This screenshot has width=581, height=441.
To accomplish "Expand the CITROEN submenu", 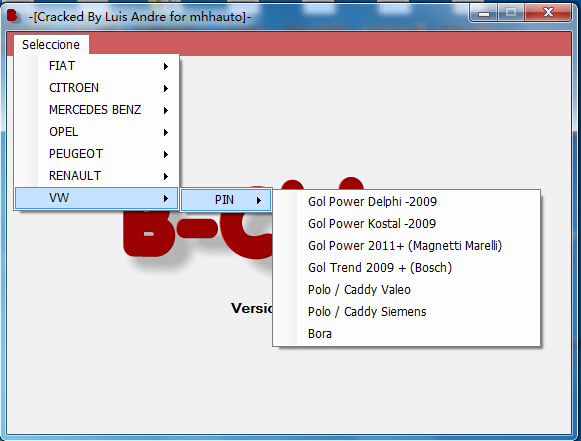I will pos(97,88).
